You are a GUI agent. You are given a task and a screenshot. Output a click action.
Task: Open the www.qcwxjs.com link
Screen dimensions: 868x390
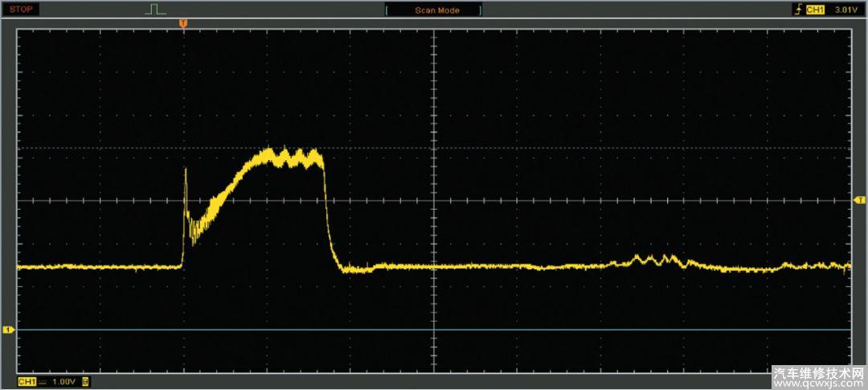point(818,384)
